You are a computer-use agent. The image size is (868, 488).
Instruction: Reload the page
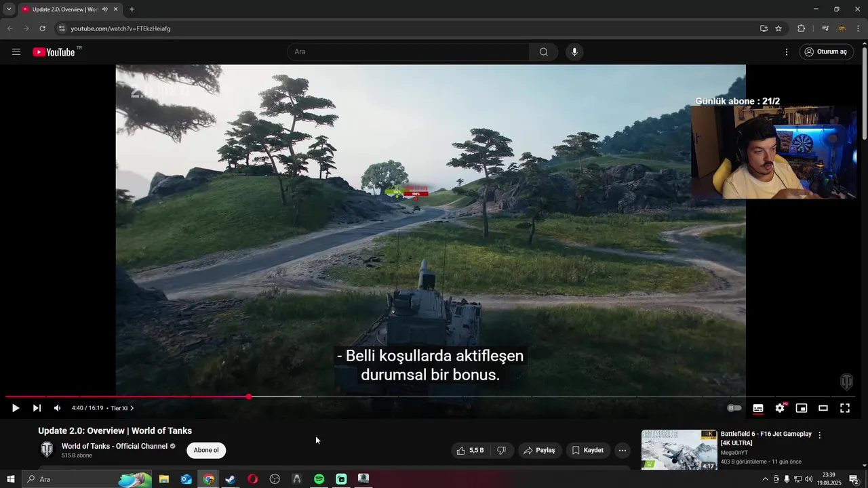coord(42,28)
